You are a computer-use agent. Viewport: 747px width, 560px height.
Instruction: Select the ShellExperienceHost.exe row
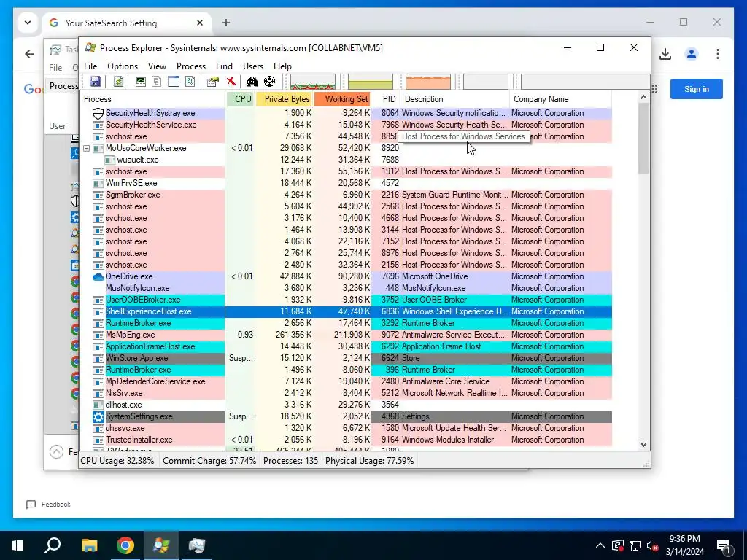click(x=346, y=311)
